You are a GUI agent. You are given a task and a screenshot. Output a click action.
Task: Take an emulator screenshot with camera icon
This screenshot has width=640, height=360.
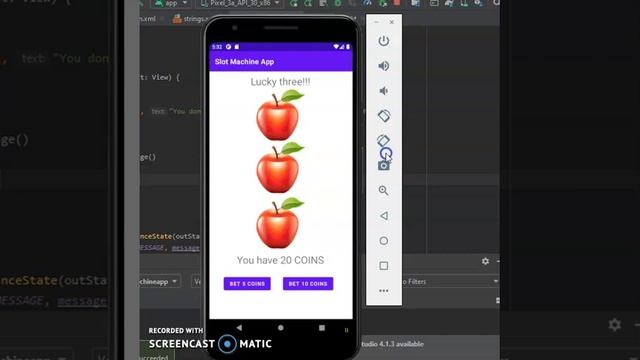click(x=383, y=166)
